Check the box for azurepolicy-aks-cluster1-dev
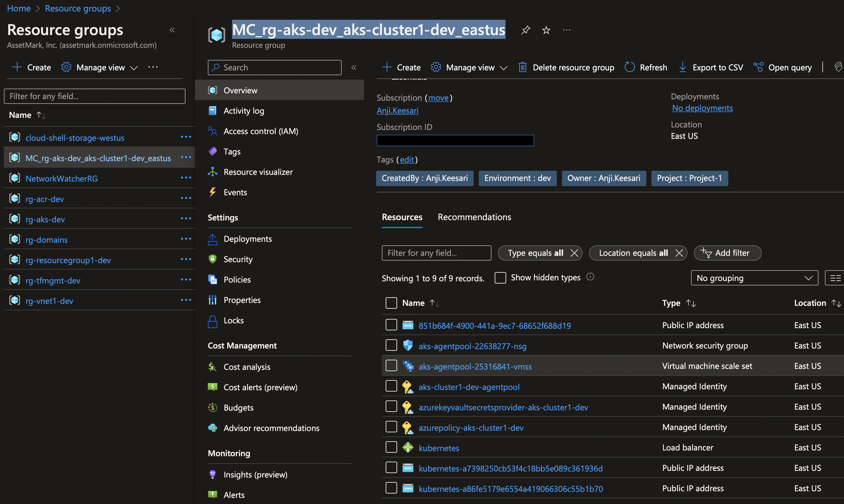Image resolution: width=844 pixels, height=504 pixels. coord(391,427)
